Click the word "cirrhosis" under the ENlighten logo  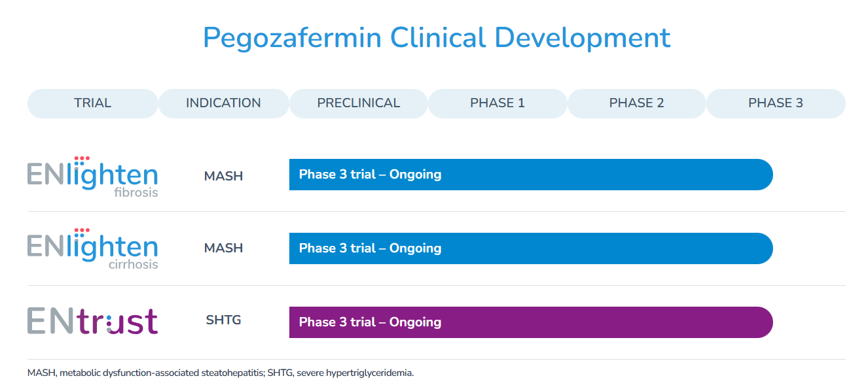pos(134,265)
